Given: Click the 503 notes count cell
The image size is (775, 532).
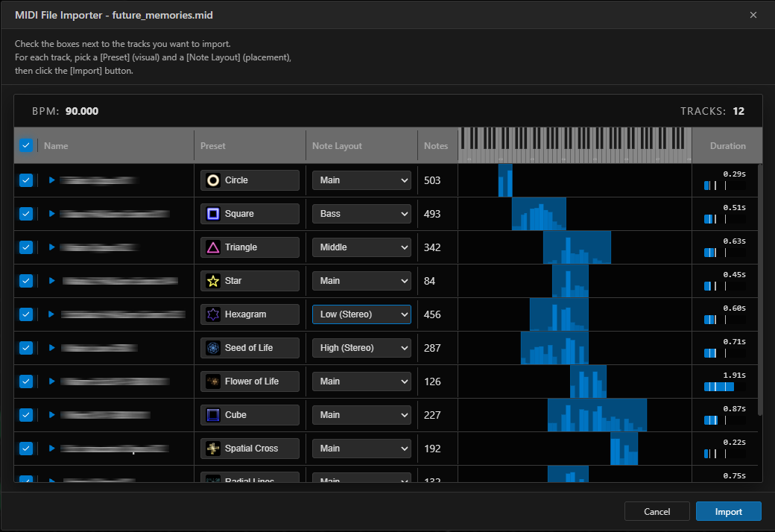Looking at the screenshot, I should coord(432,180).
